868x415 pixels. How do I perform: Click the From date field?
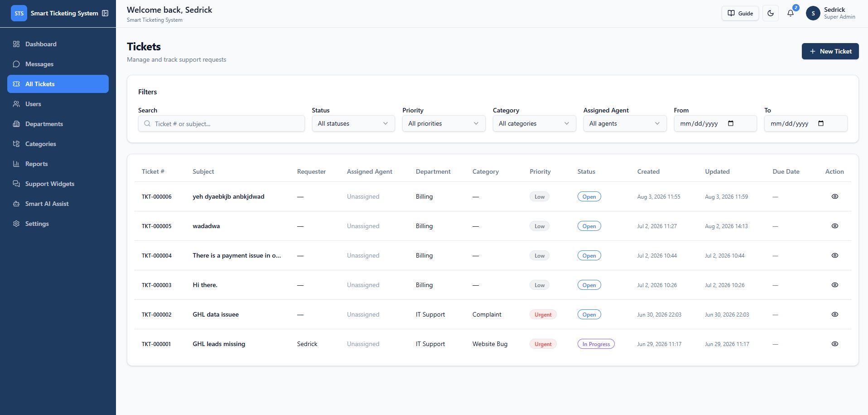(x=715, y=123)
